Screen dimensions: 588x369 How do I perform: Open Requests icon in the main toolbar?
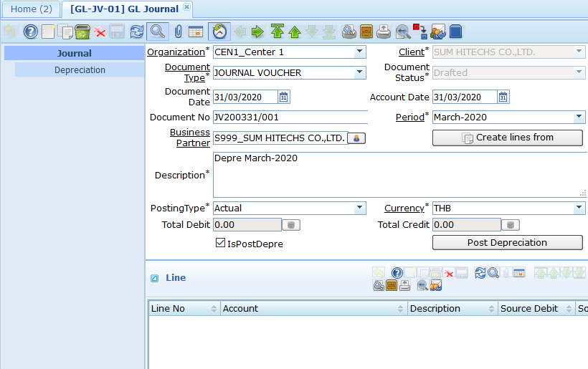tap(438, 32)
